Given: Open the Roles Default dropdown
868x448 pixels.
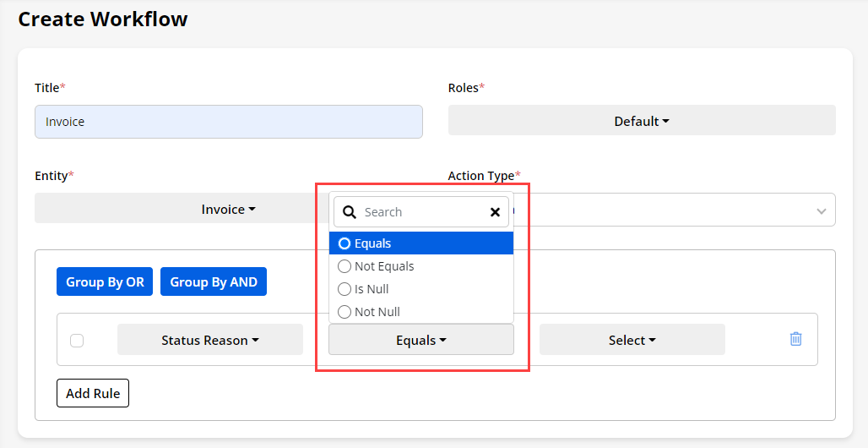Looking at the screenshot, I should pyautogui.click(x=641, y=121).
